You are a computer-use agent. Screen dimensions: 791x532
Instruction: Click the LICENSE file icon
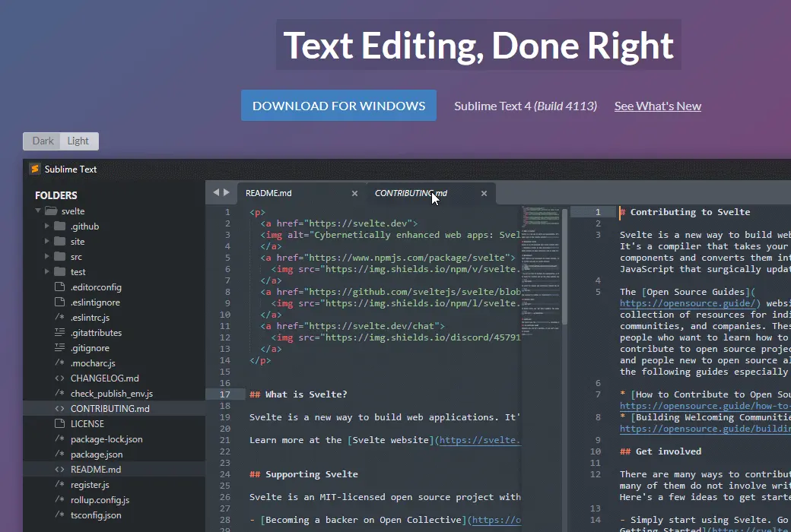tap(59, 423)
